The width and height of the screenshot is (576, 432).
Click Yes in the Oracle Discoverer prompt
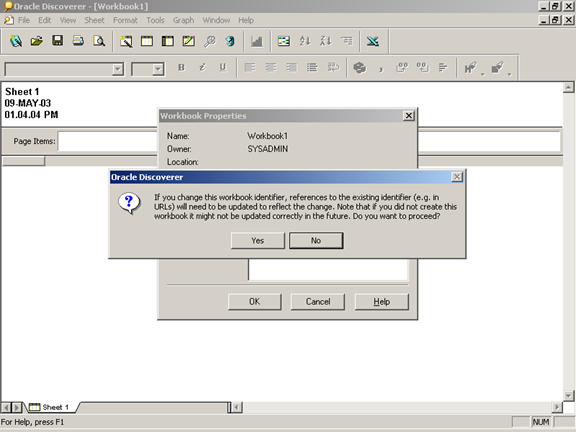coord(258,240)
